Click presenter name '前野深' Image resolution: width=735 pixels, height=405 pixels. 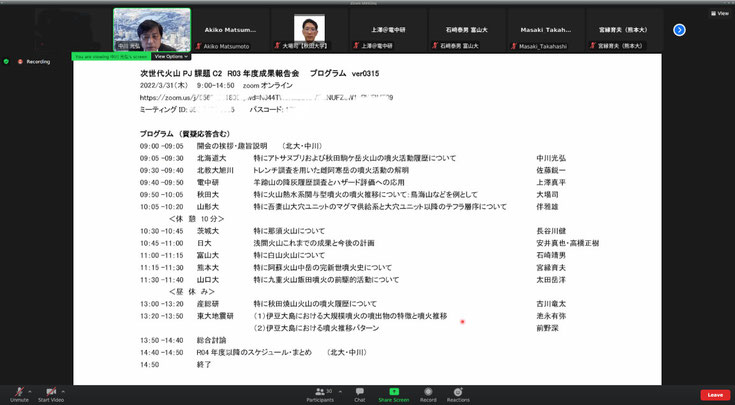click(x=548, y=328)
